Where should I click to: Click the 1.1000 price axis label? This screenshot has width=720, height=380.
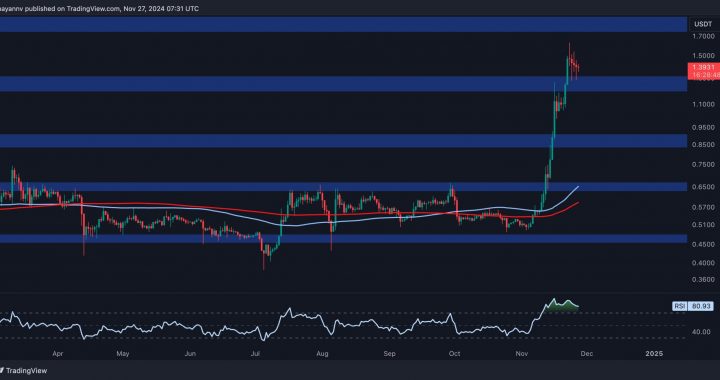[704, 104]
